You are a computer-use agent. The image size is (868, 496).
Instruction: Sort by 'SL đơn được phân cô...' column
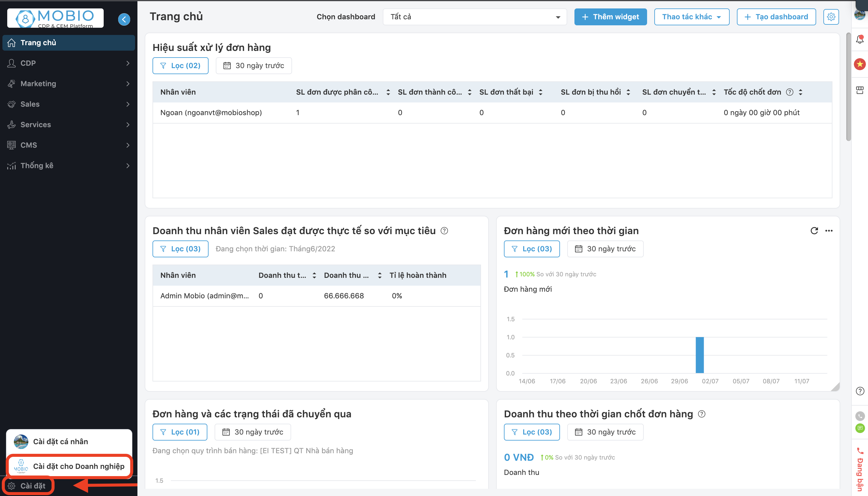[x=388, y=92]
